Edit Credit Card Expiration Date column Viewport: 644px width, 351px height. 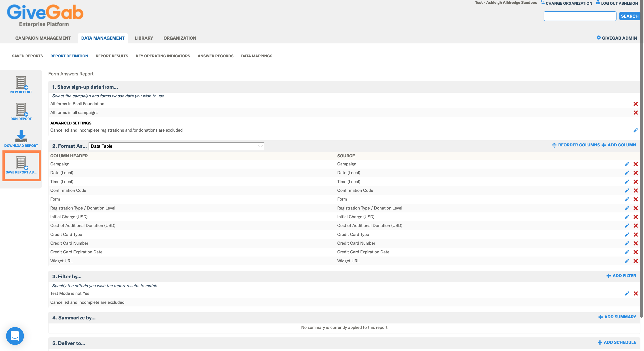coord(627,252)
